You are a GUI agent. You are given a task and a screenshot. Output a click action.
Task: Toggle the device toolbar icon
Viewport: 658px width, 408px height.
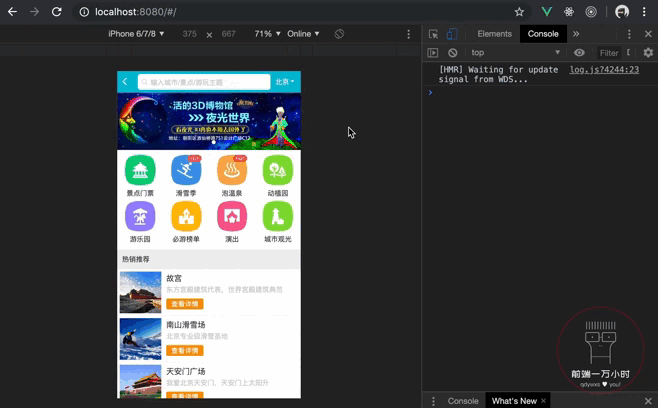[452, 34]
